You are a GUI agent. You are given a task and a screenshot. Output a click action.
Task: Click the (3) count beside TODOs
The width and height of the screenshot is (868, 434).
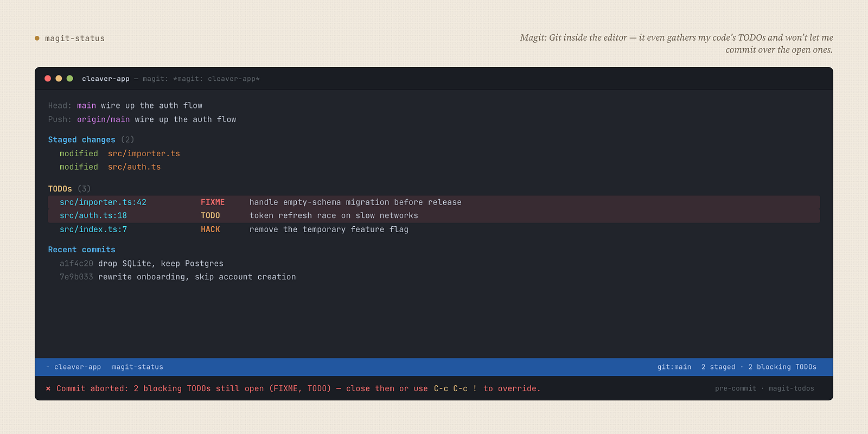tap(84, 189)
